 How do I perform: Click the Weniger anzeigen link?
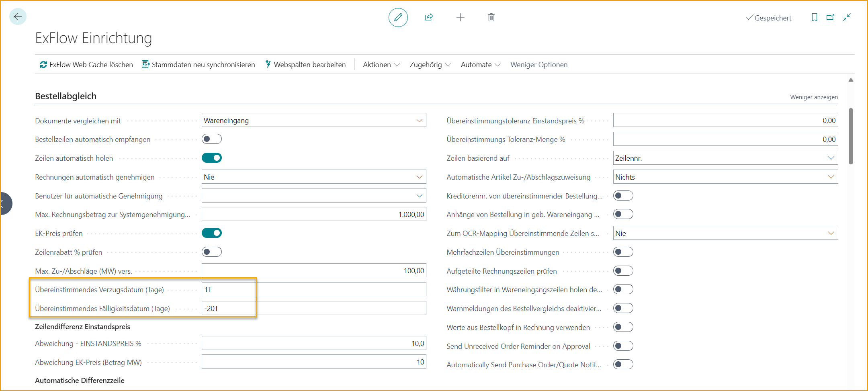tap(814, 97)
